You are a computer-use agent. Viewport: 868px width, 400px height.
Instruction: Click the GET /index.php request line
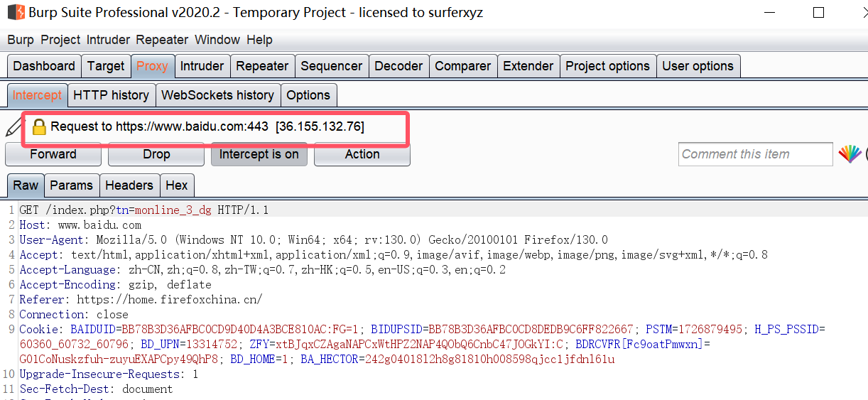144,210
